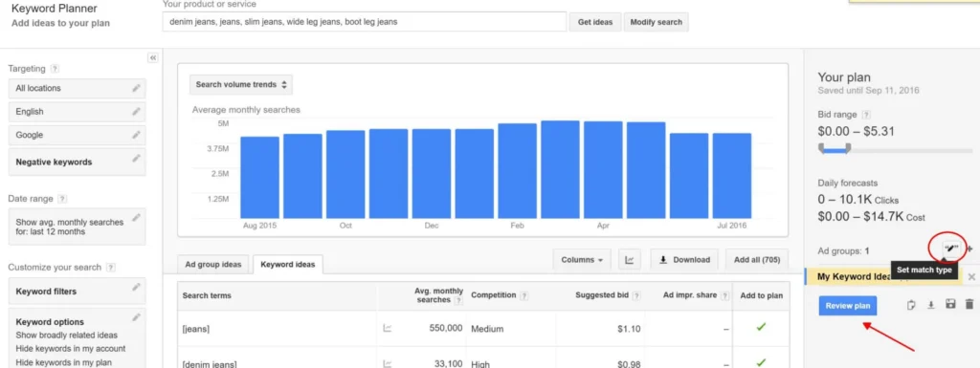Edit All locations targeting pencil
The height and width of the screenshot is (368, 980).
pyautogui.click(x=136, y=88)
